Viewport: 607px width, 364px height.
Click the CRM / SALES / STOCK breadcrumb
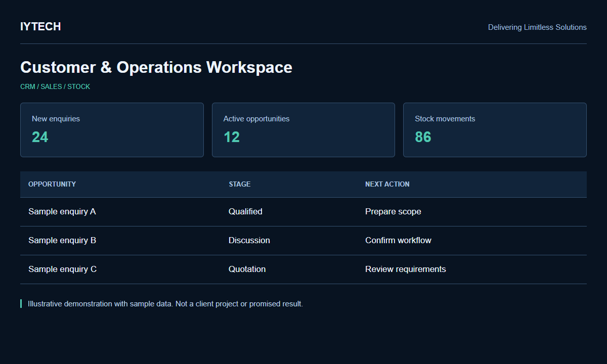[x=55, y=86]
